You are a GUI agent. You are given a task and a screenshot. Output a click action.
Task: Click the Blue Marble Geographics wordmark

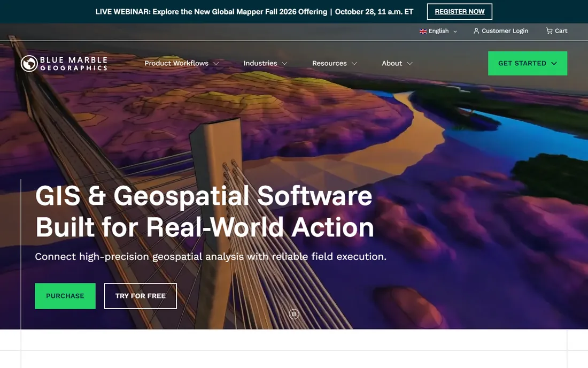pyautogui.click(x=74, y=64)
